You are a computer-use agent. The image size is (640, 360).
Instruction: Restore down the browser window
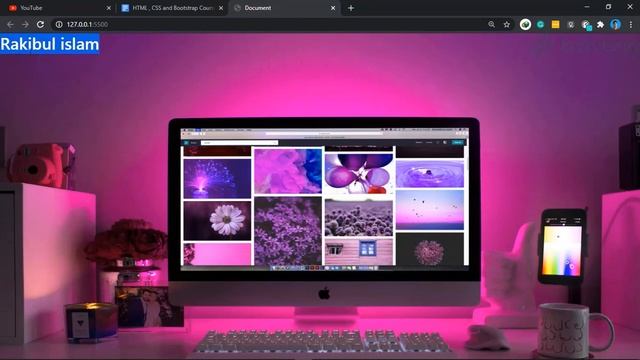coord(609,7)
